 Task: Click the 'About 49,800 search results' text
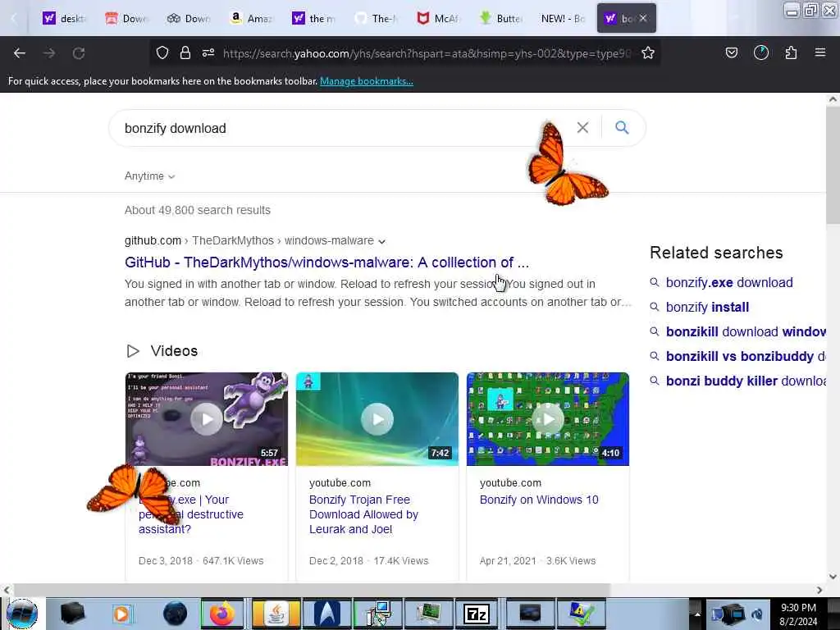point(198,210)
